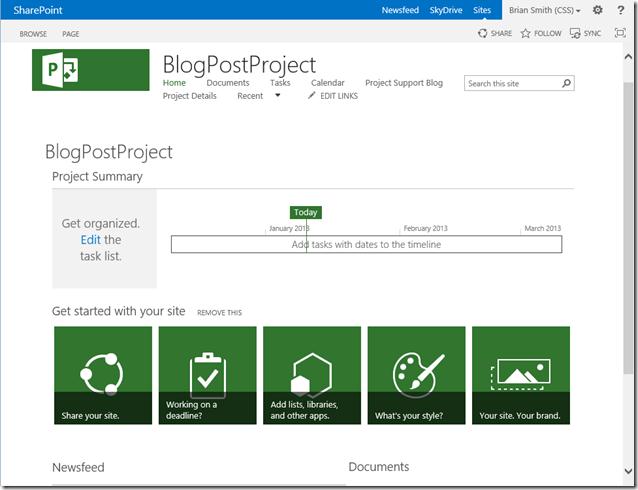Click the SharePoint brand link
The image size is (638, 490).
pyautogui.click(x=38, y=10)
